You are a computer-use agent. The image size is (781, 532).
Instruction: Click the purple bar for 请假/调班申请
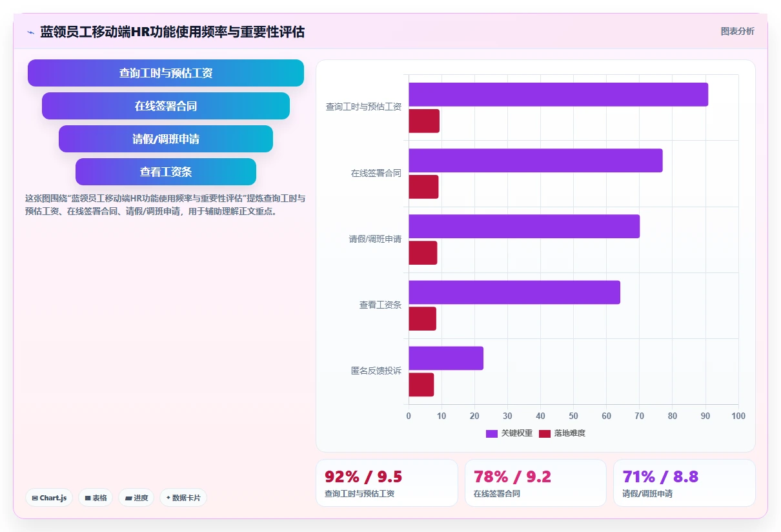[524, 226]
